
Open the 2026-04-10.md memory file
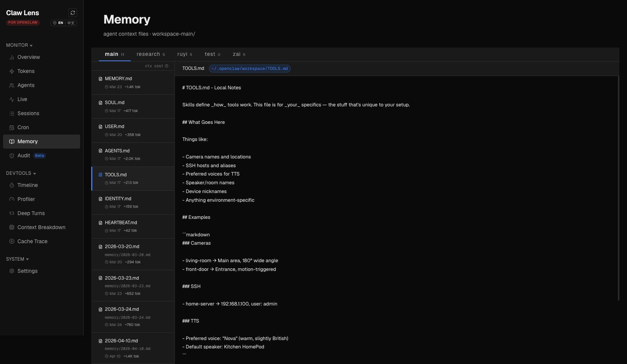click(133, 348)
